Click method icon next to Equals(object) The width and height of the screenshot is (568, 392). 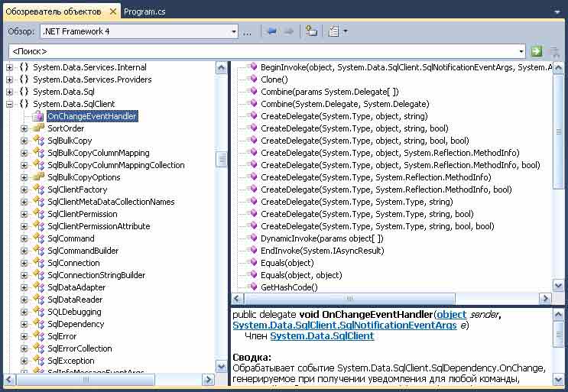point(253,262)
